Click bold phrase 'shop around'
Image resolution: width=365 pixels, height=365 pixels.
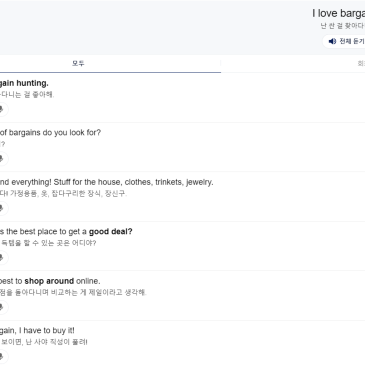[49, 281]
